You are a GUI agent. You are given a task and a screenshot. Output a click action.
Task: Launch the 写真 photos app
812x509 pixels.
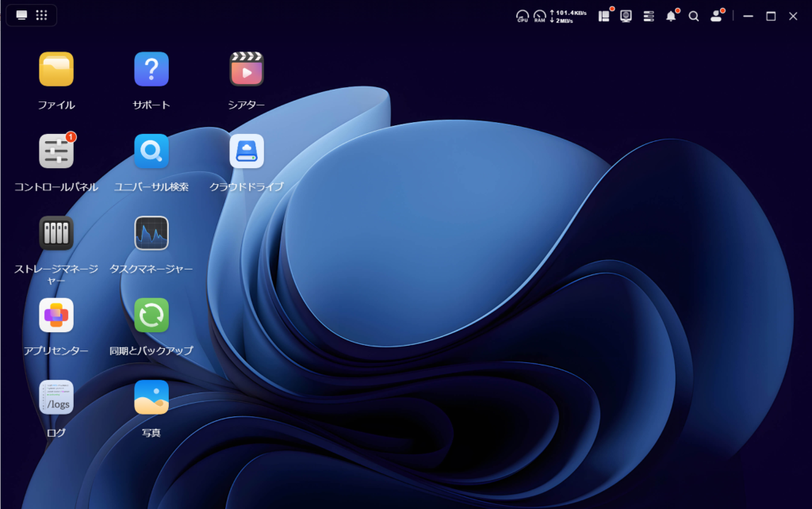pyautogui.click(x=151, y=397)
